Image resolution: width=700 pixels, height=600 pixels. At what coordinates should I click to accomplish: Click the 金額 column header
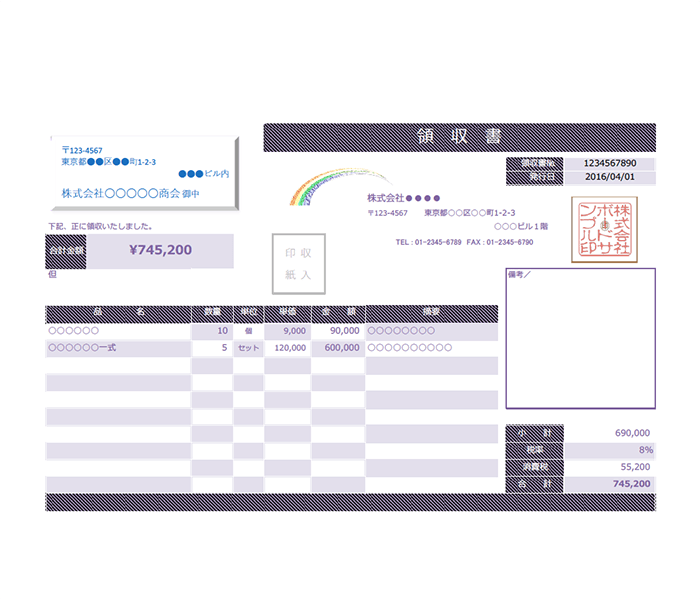point(338,312)
